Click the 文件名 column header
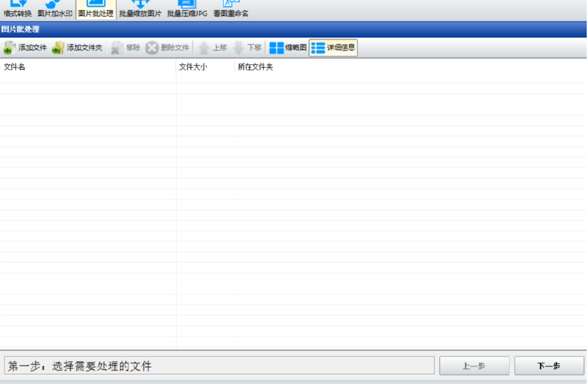588x384 pixels. click(14, 67)
